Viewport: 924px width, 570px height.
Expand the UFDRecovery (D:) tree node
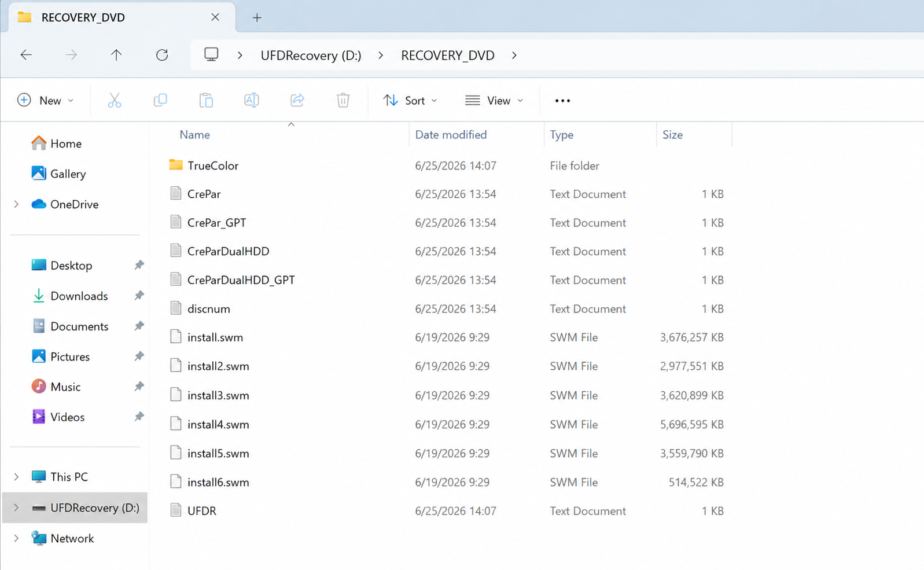click(16, 508)
